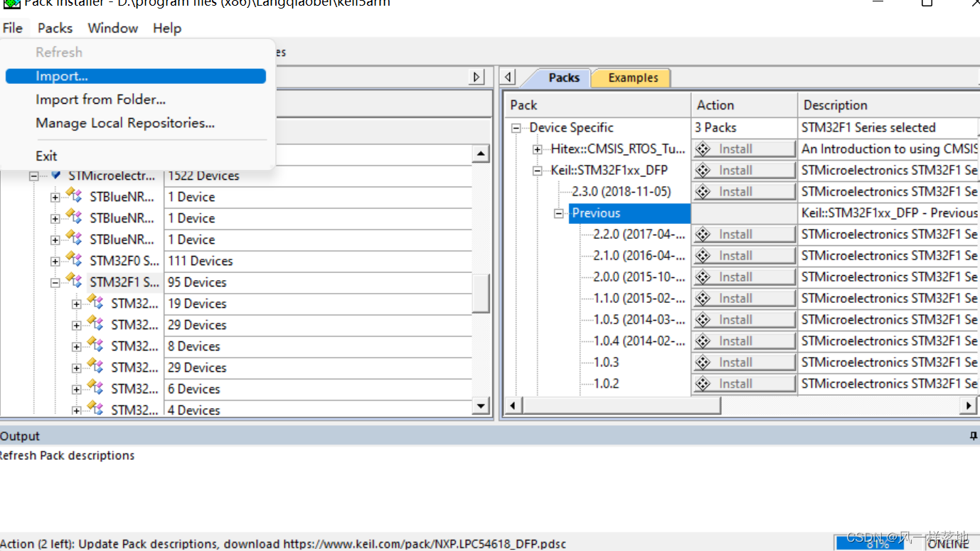Screen dimensions: 980x551
Task: Select the 2.3.0 (2018-11-05) version row
Action: click(x=621, y=191)
